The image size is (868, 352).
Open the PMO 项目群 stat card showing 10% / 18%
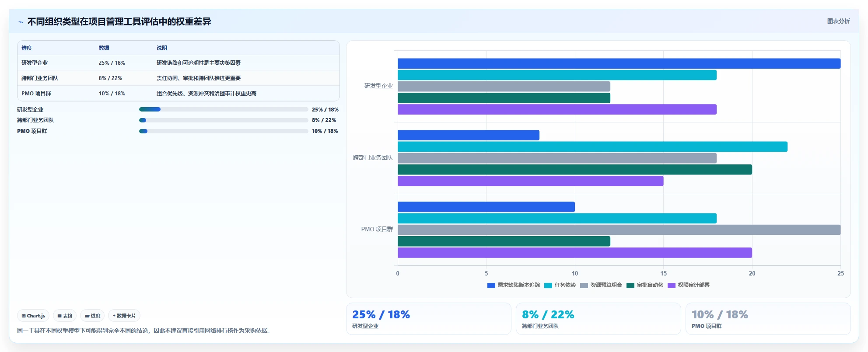click(768, 319)
